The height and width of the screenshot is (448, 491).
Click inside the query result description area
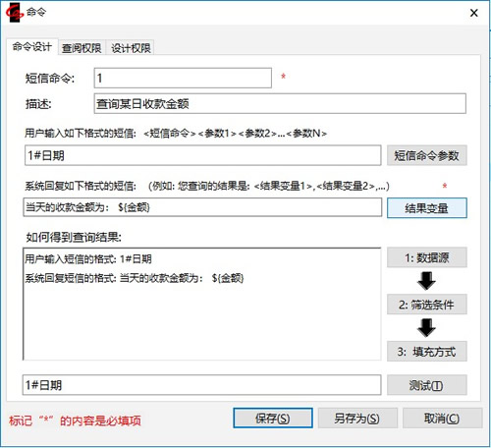(x=202, y=304)
